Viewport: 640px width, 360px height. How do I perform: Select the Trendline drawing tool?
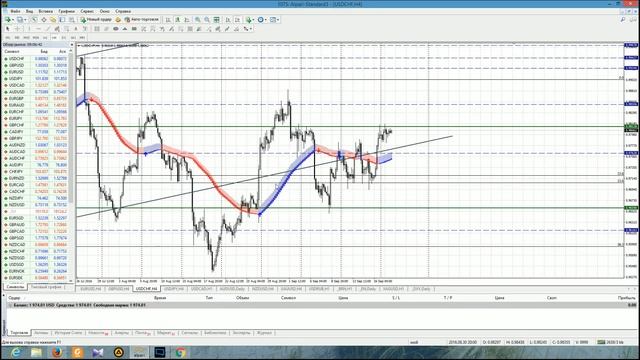(48, 29)
